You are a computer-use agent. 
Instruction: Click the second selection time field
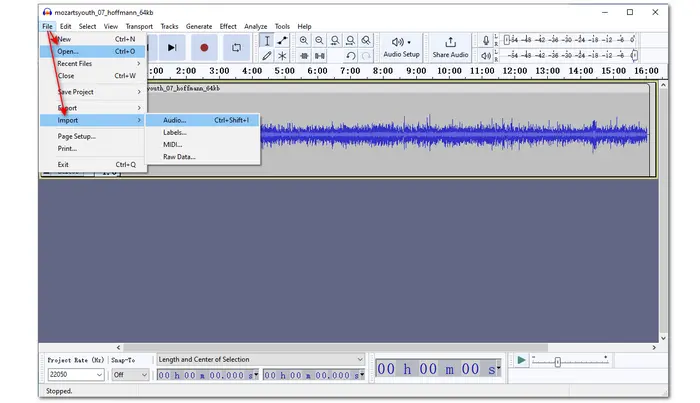314,375
